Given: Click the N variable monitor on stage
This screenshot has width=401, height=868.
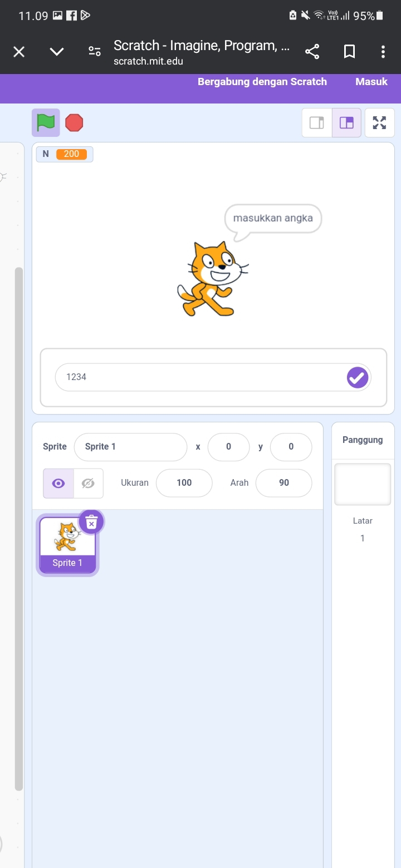Looking at the screenshot, I should tap(65, 154).
